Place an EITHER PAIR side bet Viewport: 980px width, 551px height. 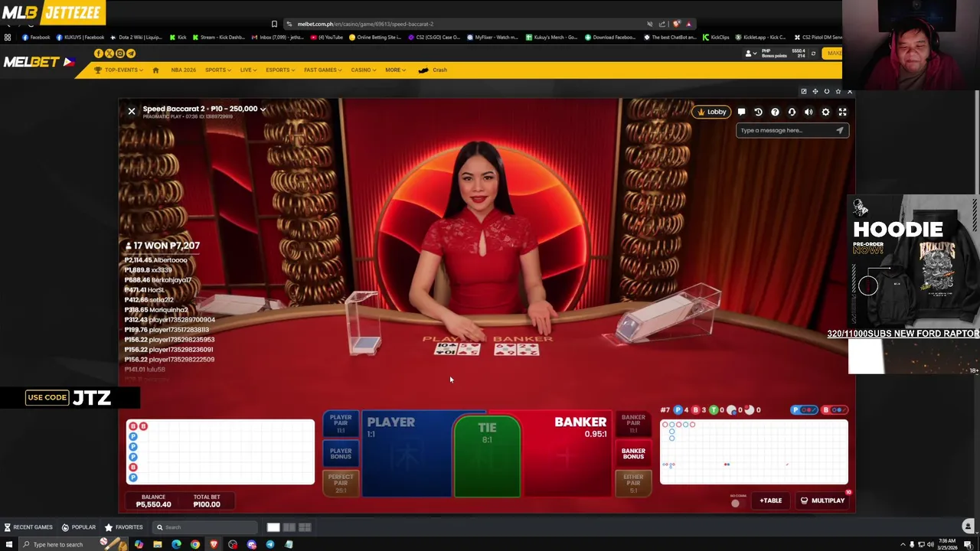[x=633, y=482]
